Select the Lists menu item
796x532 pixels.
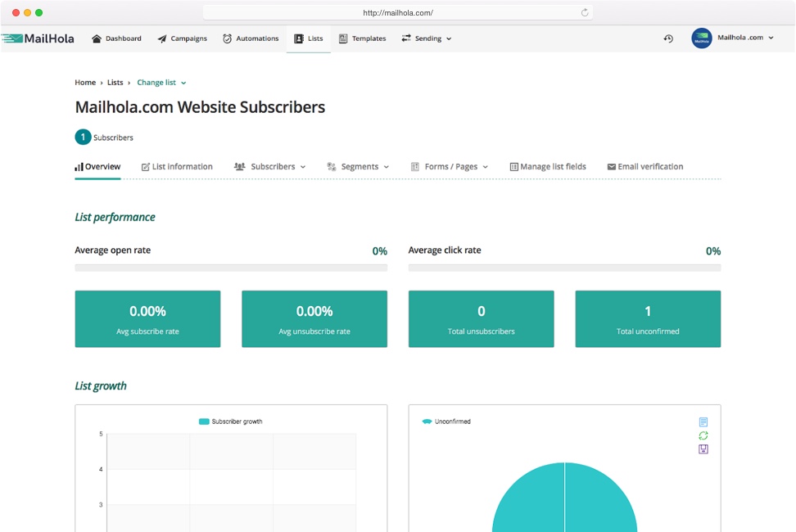[309, 38]
